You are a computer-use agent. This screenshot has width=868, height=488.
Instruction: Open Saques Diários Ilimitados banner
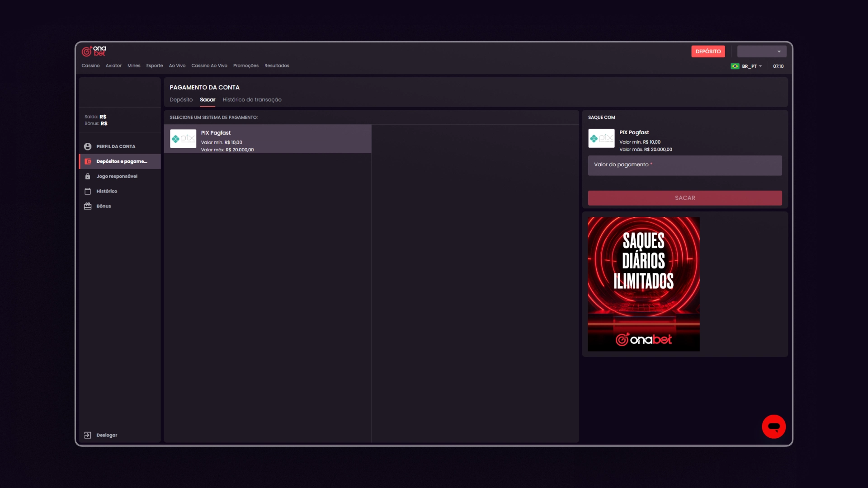pos(643,284)
